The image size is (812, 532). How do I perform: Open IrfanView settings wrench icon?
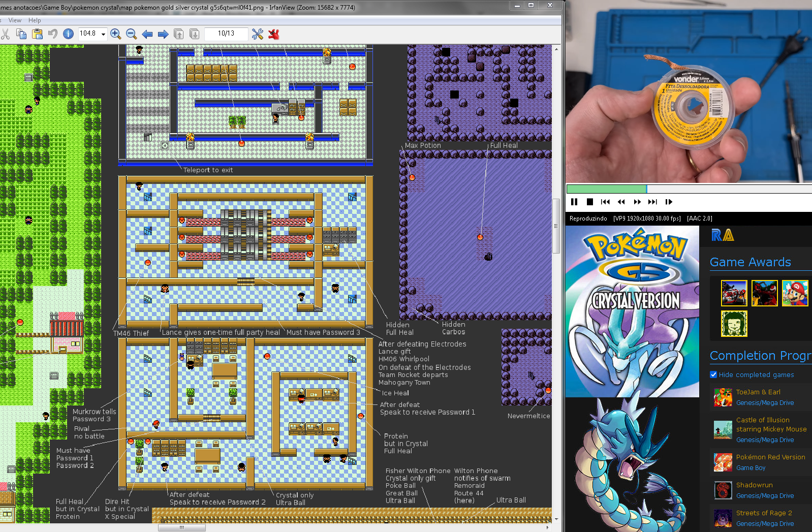tap(258, 34)
